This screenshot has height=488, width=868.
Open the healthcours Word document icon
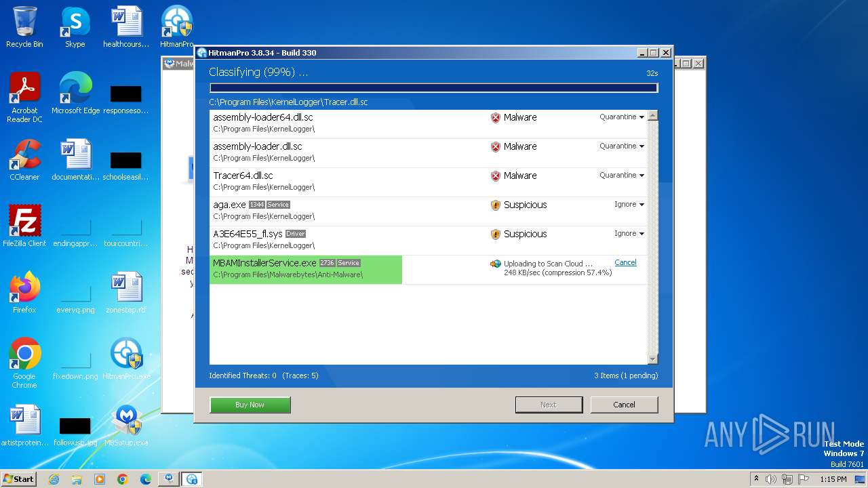click(126, 27)
